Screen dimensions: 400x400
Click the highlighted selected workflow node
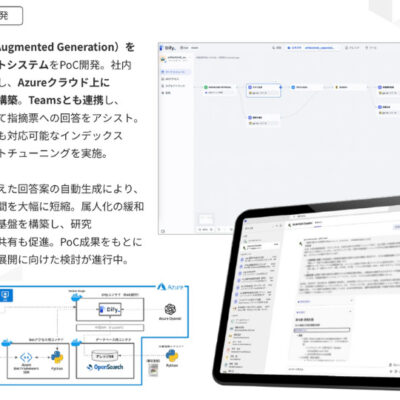[263, 90]
